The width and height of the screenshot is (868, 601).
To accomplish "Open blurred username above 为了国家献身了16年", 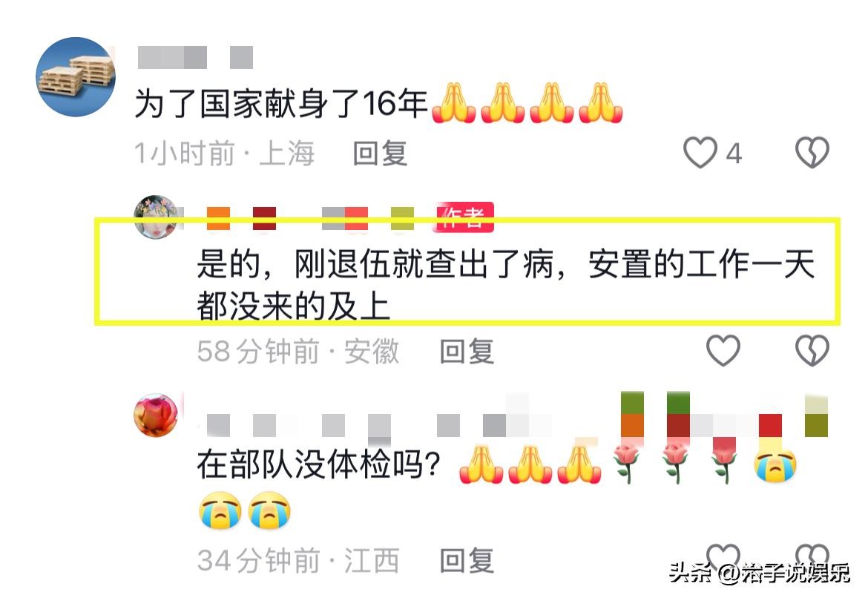I will coord(195,58).
